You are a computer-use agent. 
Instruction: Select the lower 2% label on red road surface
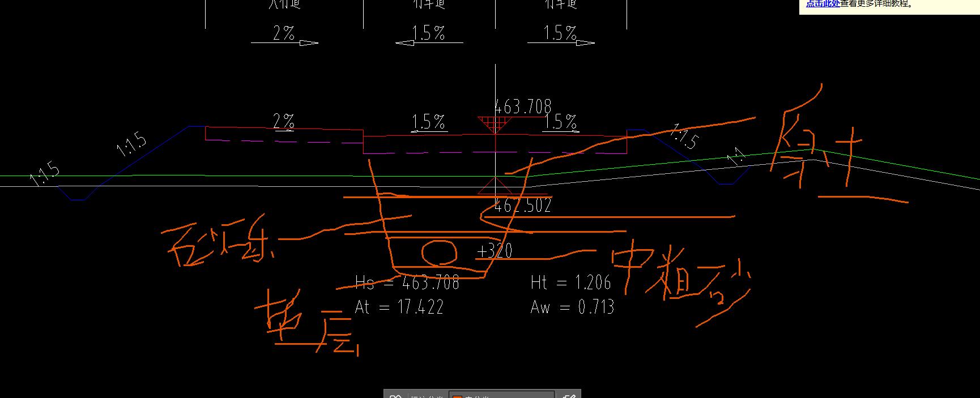[x=284, y=121]
